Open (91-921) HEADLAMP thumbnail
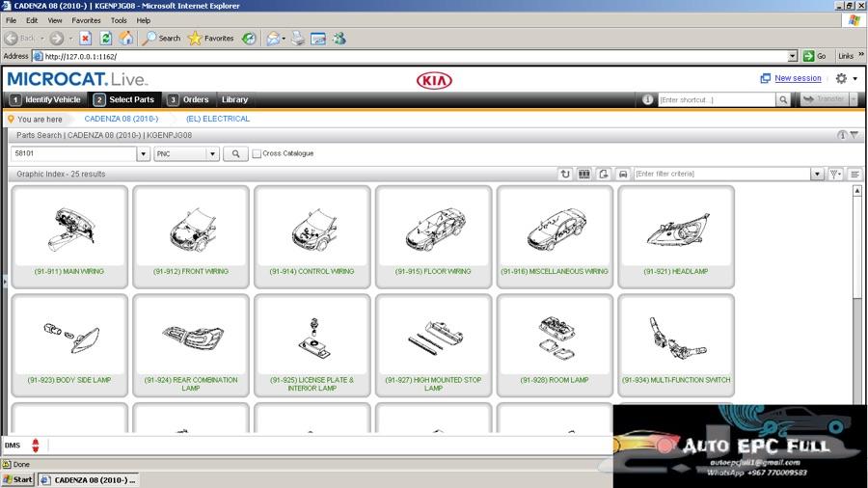Screen dimensions: 868x488 [676, 237]
